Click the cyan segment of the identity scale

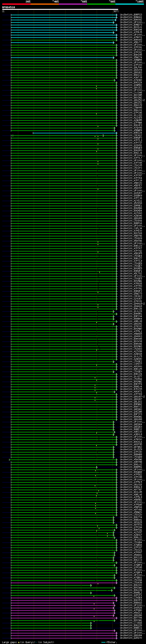click(130, 4)
